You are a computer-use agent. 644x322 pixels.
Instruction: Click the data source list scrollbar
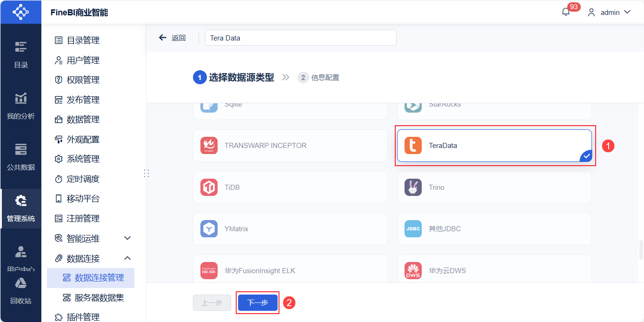pos(641,250)
